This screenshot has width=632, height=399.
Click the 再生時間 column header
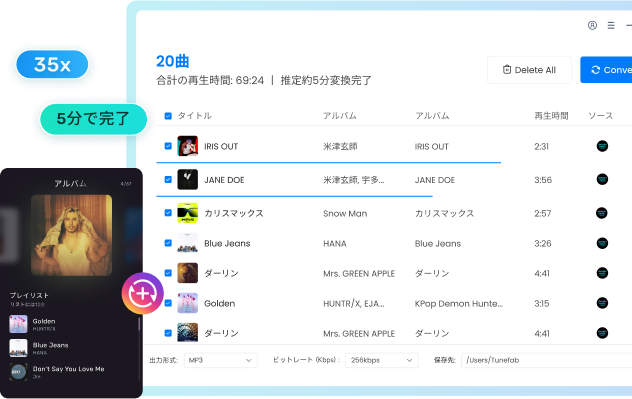(x=551, y=116)
